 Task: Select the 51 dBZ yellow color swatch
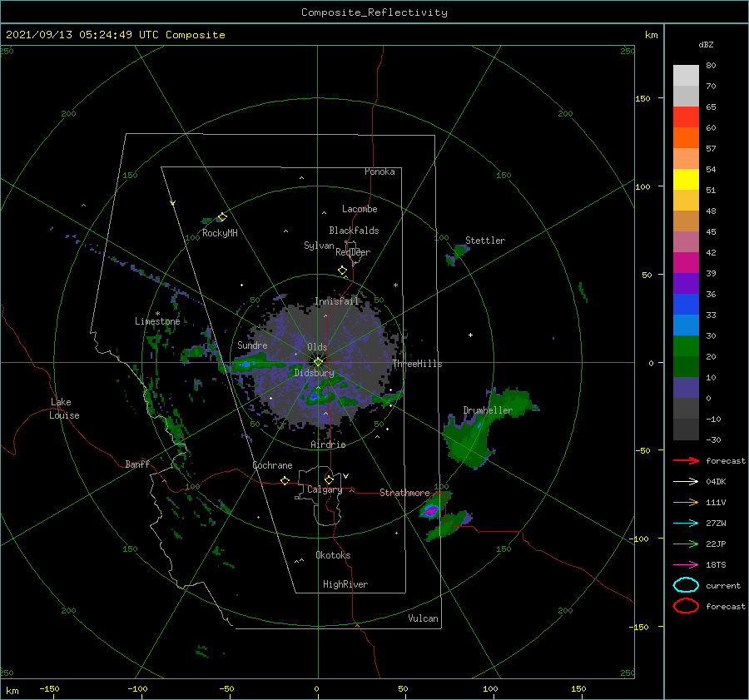(686, 179)
